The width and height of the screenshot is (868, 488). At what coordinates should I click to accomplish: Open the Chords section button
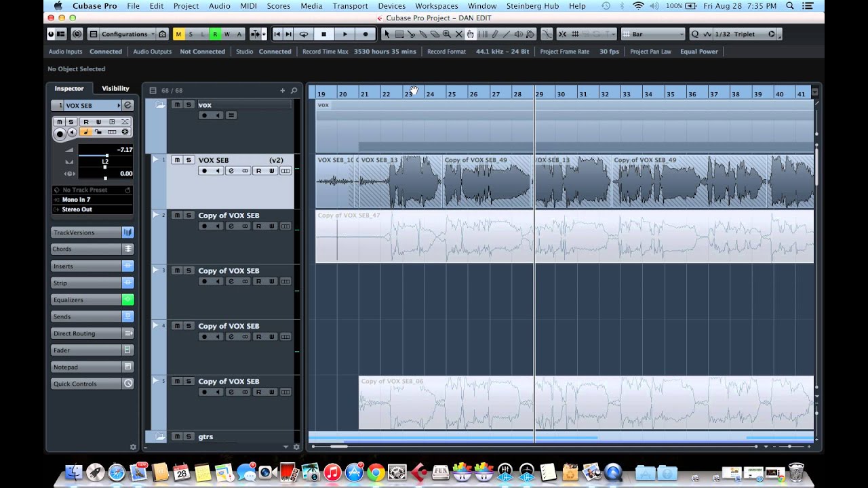click(92, 249)
